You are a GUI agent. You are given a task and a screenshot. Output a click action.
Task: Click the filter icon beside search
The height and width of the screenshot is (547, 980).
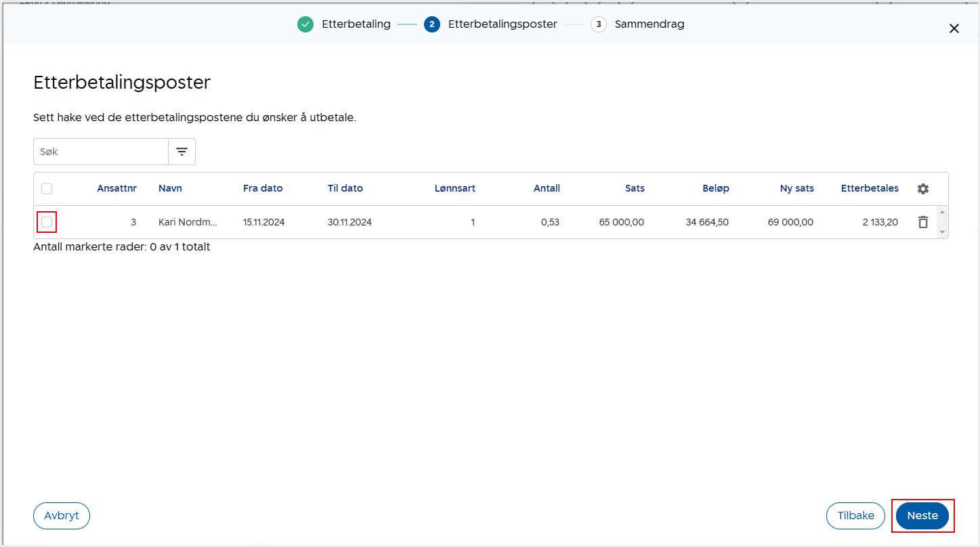click(x=182, y=152)
